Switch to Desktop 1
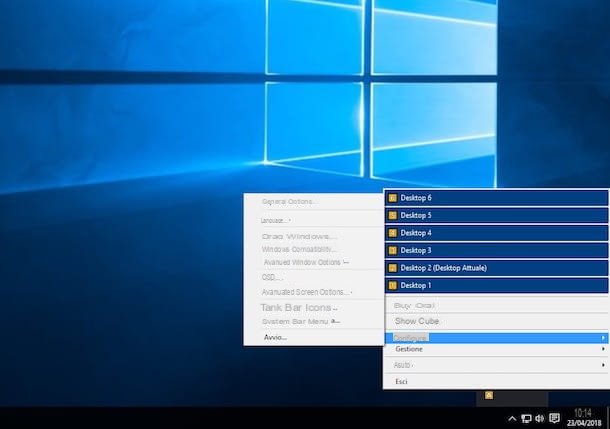Screen dimensions: 610x429 coord(496,285)
